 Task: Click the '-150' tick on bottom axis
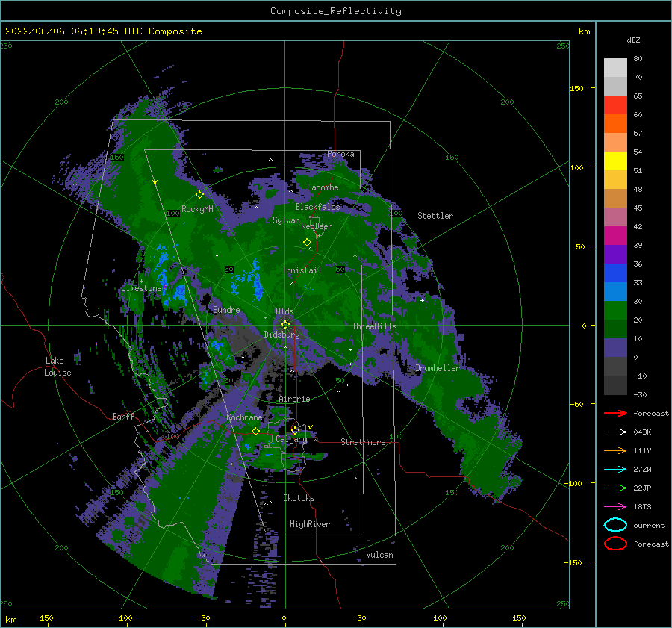point(44,618)
